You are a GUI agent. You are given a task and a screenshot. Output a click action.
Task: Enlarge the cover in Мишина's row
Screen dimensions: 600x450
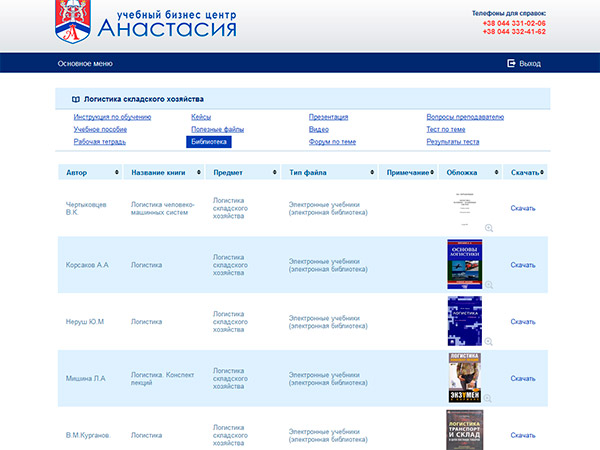(x=489, y=397)
